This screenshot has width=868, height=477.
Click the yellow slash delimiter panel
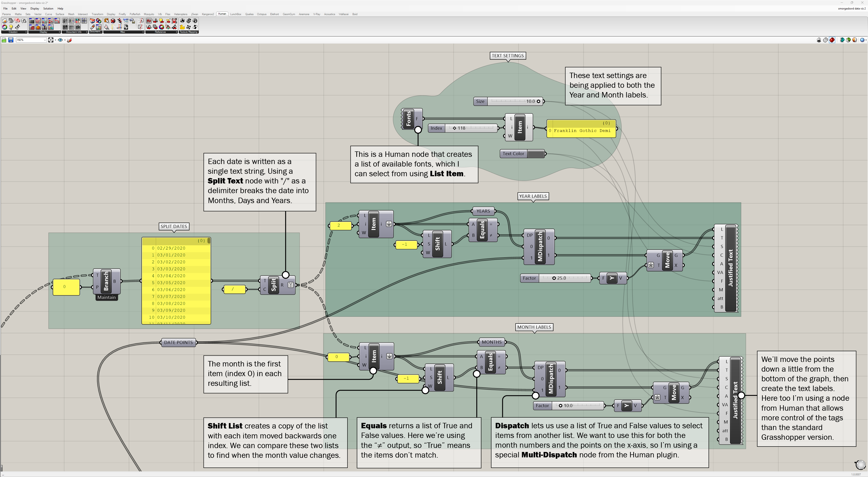(x=234, y=289)
